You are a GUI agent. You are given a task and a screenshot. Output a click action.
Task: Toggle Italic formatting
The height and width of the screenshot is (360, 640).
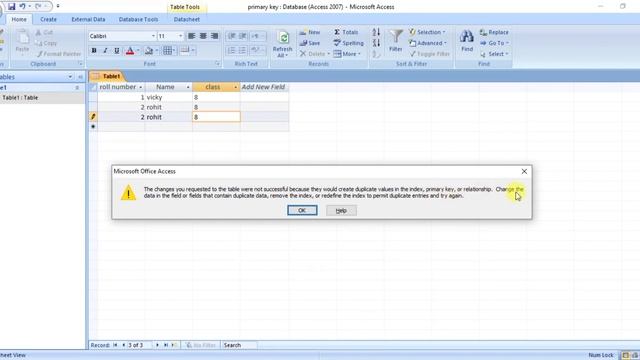coord(105,51)
